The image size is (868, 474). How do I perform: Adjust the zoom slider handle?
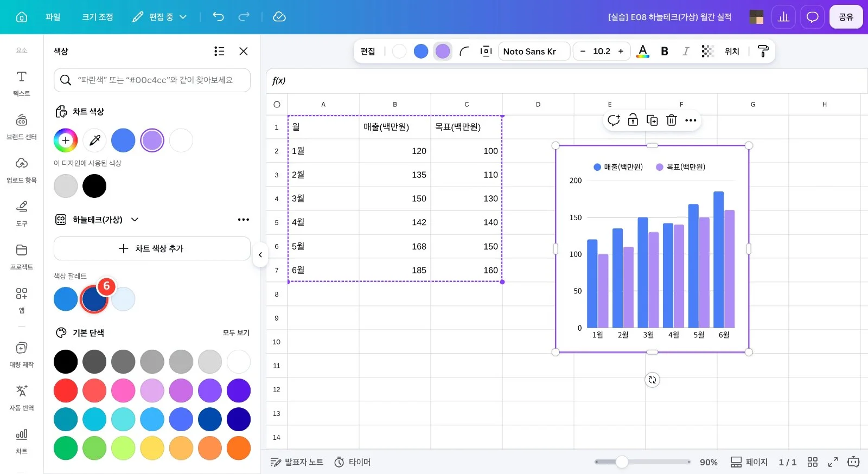622,462
